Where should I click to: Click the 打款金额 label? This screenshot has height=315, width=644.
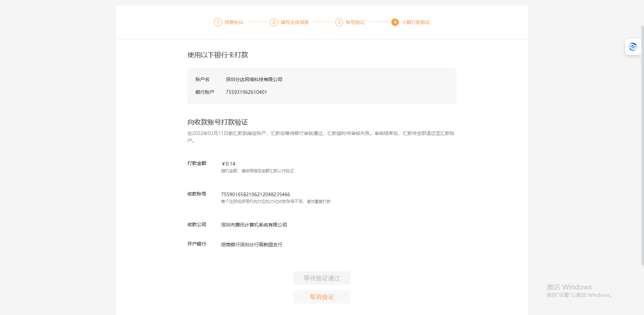click(x=197, y=163)
